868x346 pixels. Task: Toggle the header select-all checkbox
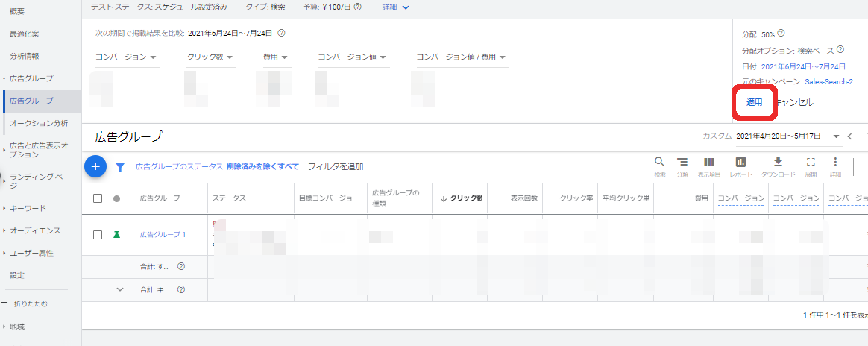98,198
